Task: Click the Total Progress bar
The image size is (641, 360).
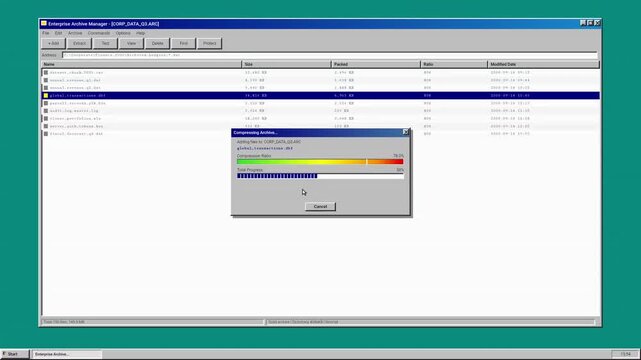Action: (320, 176)
